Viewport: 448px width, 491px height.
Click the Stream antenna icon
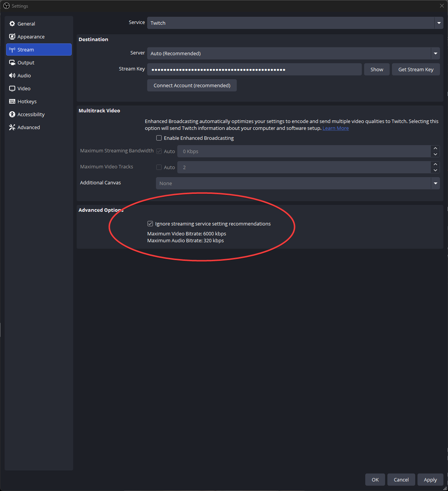(x=12, y=50)
